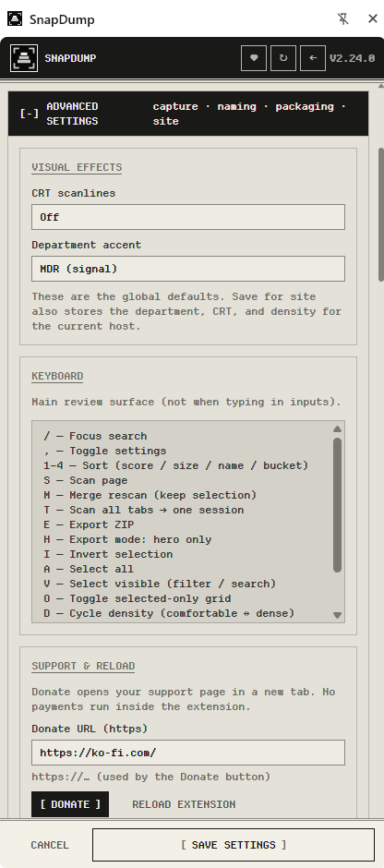Screen dimensions: 384x868
Task: Click the '1–4 — Sort' shortcut line
Action: (x=176, y=465)
